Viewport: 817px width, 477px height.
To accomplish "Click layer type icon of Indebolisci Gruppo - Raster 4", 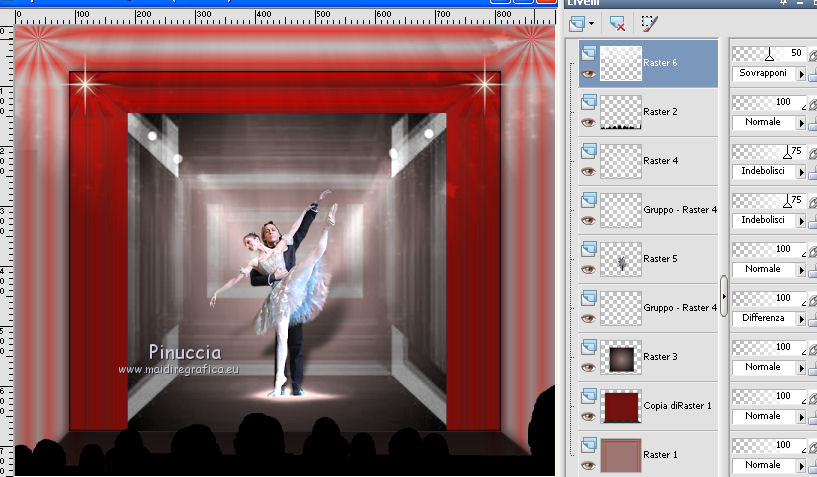I will (x=589, y=200).
